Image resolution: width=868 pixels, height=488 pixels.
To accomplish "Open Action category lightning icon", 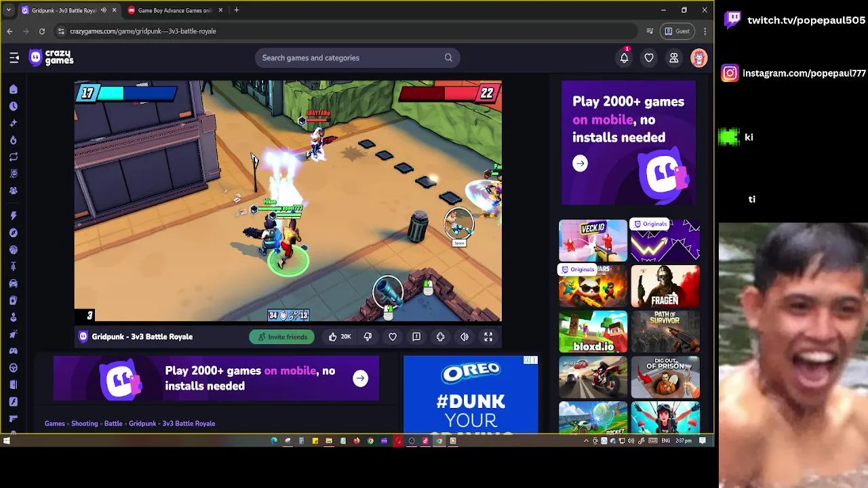I will pyautogui.click(x=13, y=216).
